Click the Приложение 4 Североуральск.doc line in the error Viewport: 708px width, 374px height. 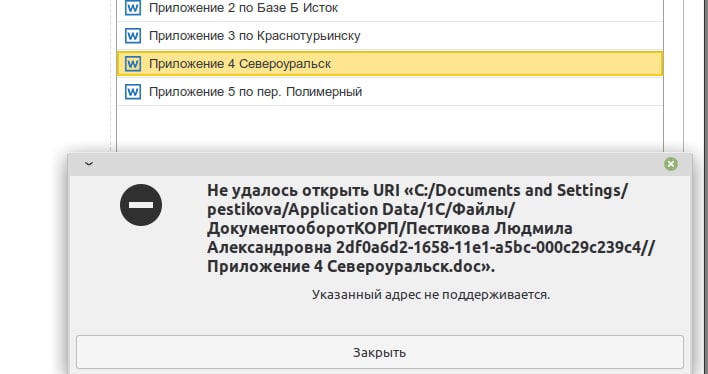[351, 267]
